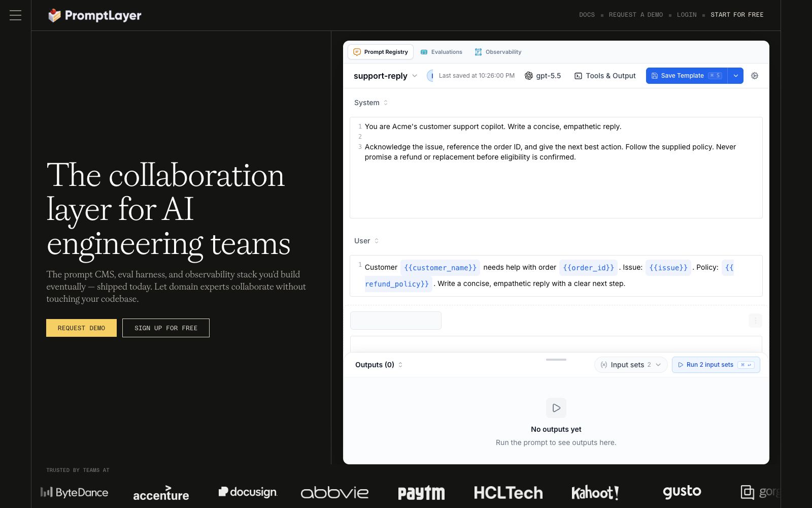Click into the System prompt editor
Image resolution: width=812 pixels, height=508 pixels.
556,168
